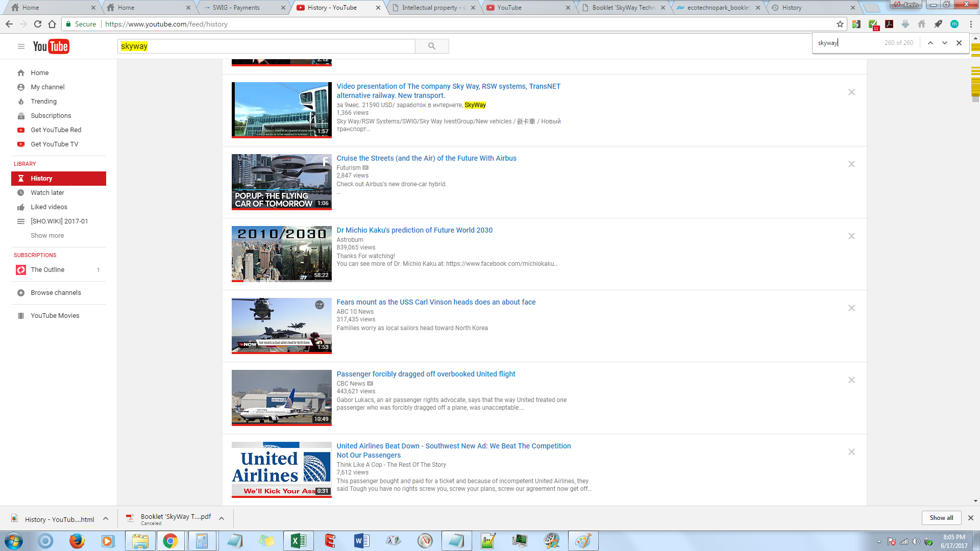This screenshot has height=551, width=980.
Task: Open a new browser tab
Action: point(873,8)
